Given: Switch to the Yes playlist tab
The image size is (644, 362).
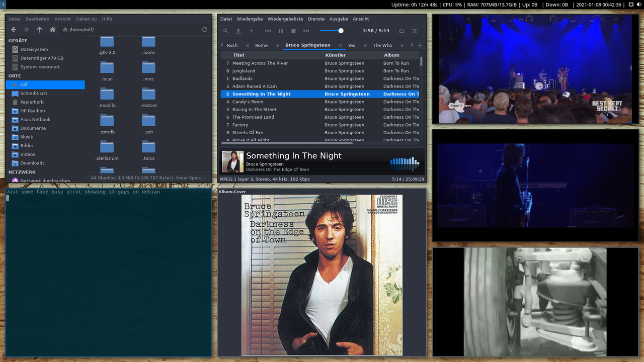Looking at the screenshot, I should tap(351, 45).
